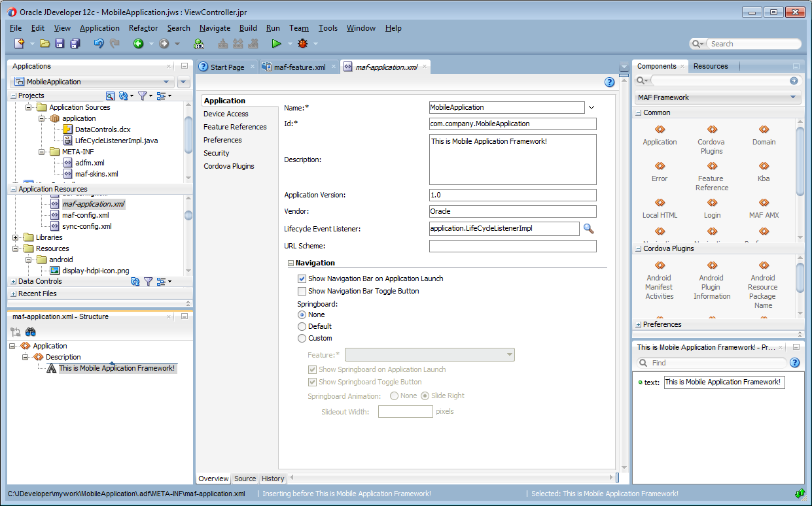The width and height of the screenshot is (812, 506).
Task: Click the Undo toolbar icon
Action: click(x=99, y=44)
